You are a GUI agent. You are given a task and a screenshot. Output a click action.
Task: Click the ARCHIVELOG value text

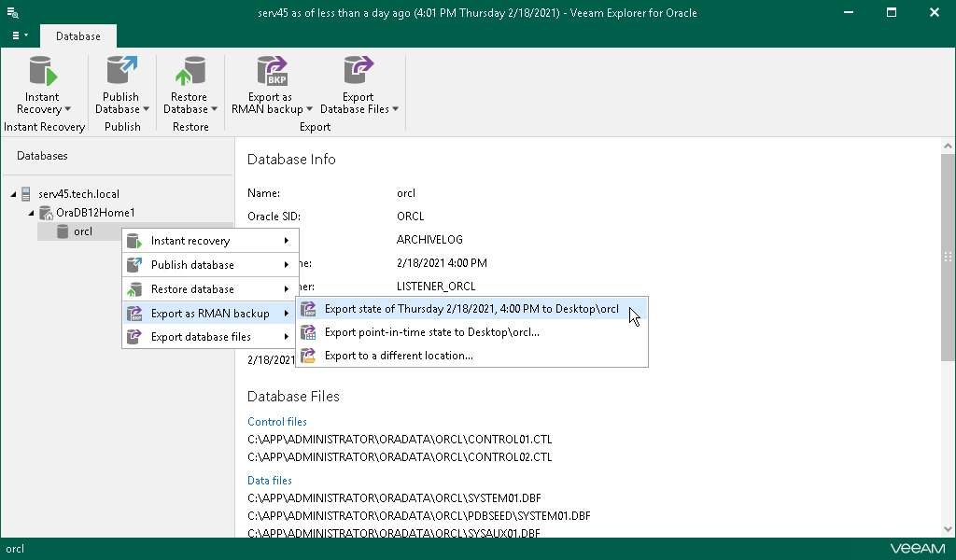point(429,240)
